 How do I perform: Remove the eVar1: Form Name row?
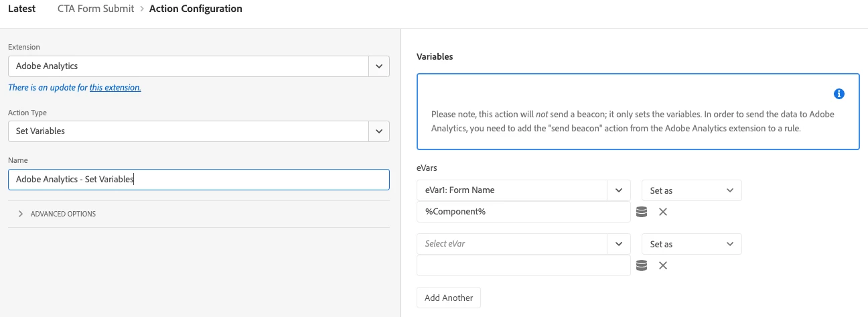pyautogui.click(x=663, y=212)
